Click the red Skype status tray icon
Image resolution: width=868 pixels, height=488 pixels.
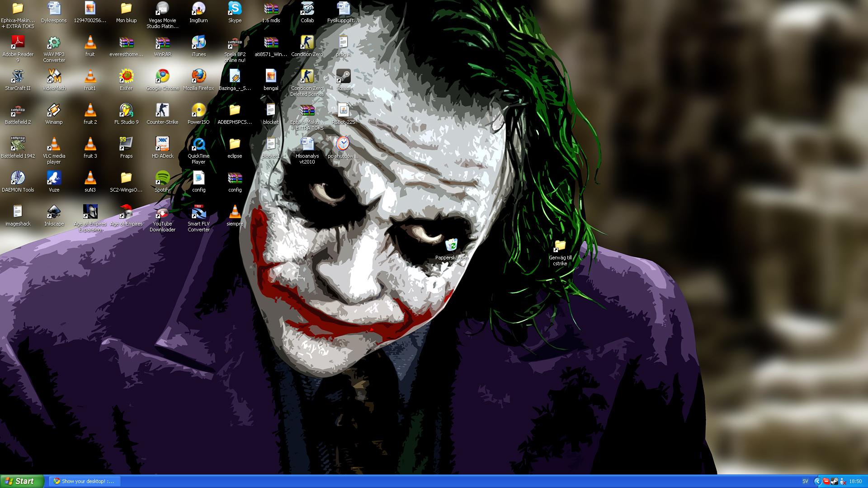point(826,482)
